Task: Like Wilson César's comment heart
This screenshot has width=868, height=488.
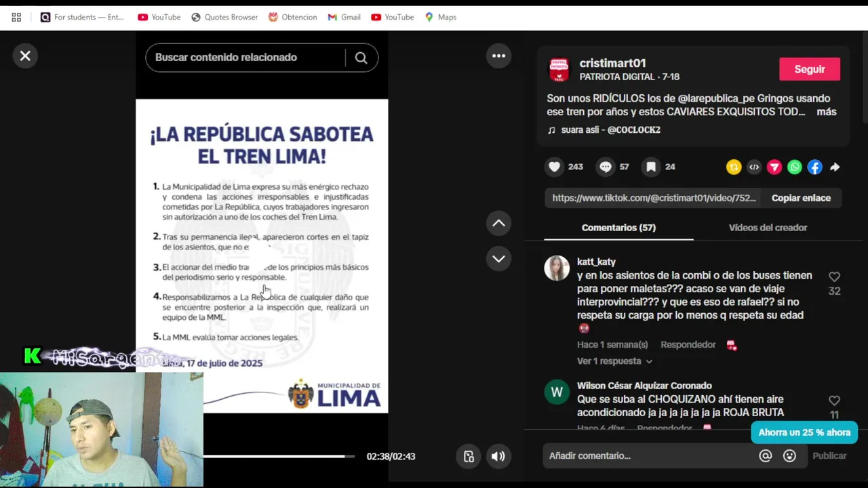Action: (834, 401)
